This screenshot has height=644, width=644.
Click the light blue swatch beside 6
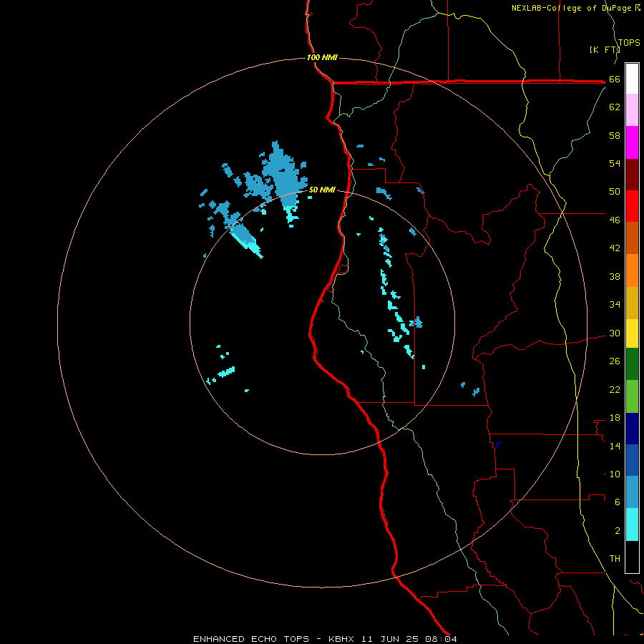tap(632, 492)
